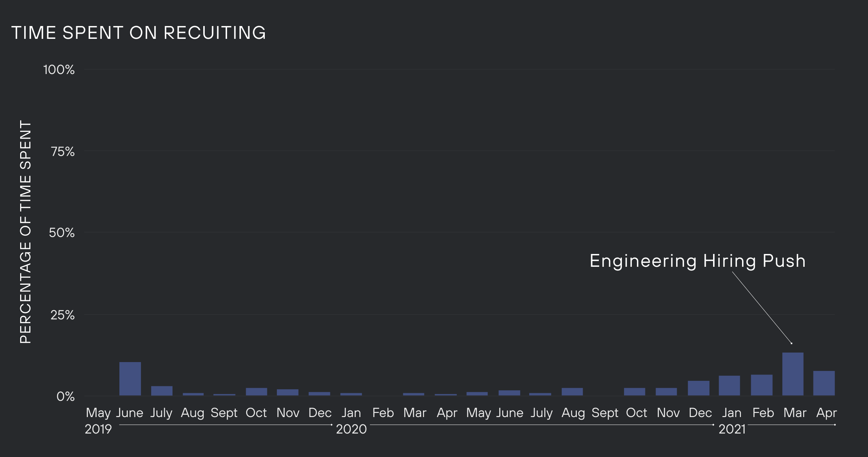Click the February 2021 bar
The width and height of the screenshot is (868, 457).
click(x=761, y=385)
